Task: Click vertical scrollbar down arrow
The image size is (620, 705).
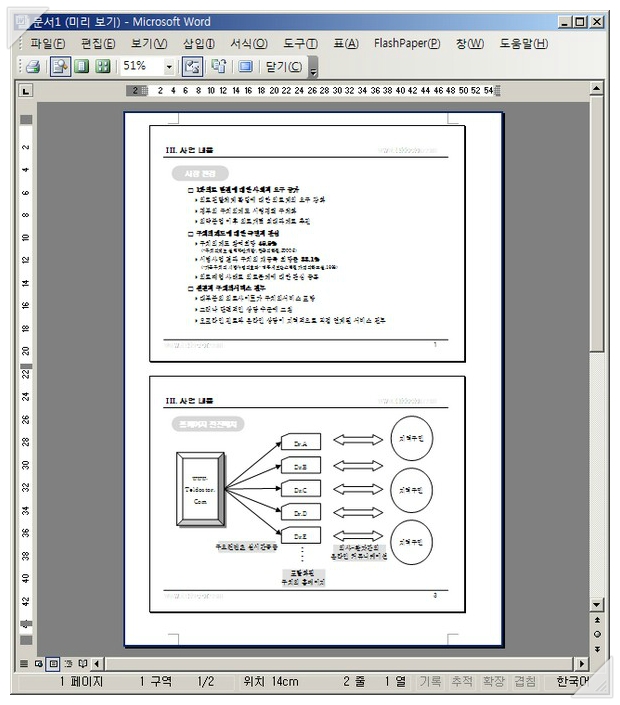Action: click(x=596, y=604)
